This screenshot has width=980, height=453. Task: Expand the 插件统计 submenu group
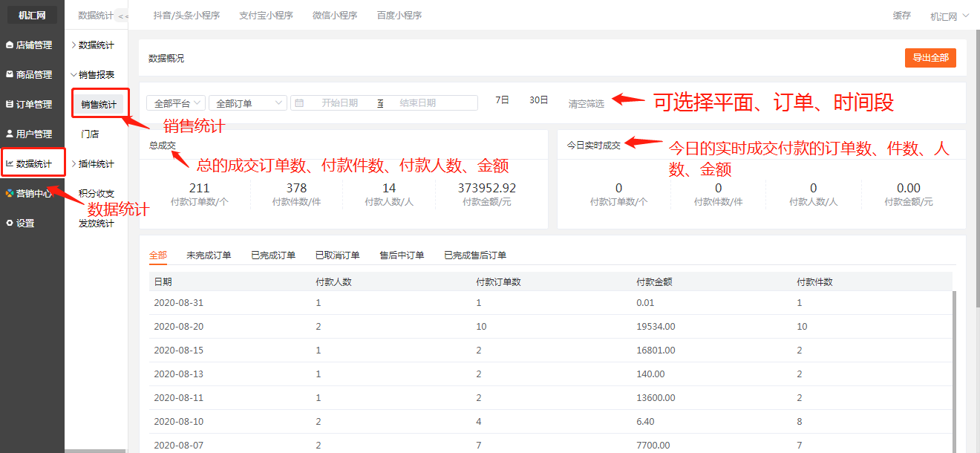pos(92,164)
